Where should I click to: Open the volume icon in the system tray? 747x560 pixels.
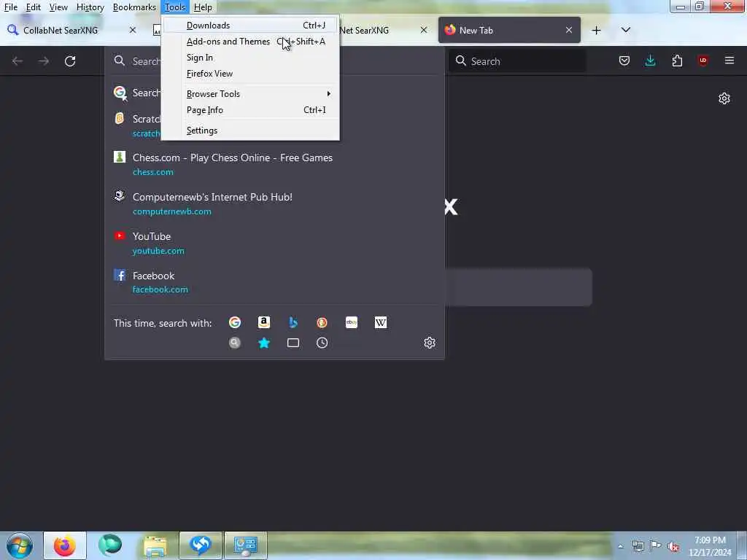click(673, 546)
